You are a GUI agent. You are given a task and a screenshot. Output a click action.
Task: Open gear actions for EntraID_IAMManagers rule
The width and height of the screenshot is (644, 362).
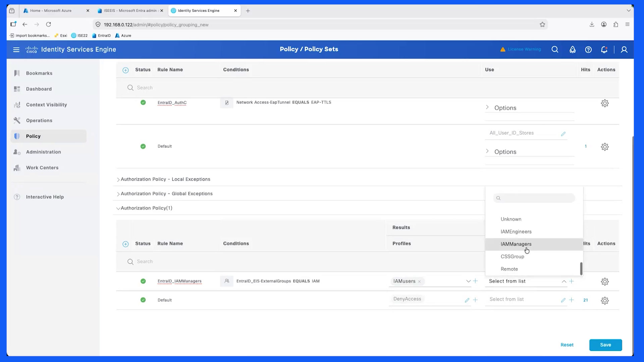point(605,282)
